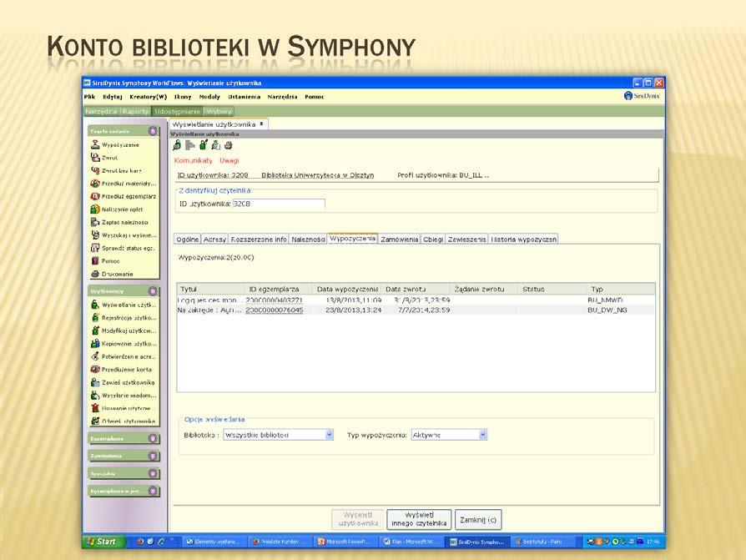Click user search toolbar icon with magnifier
Viewport: 746px width, 560px height.
[x=178, y=145]
